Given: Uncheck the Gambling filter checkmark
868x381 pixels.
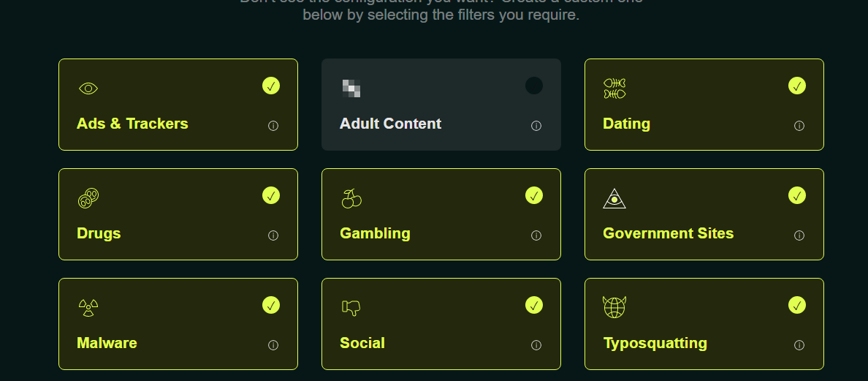Looking at the screenshot, I should click(x=534, y=195).
